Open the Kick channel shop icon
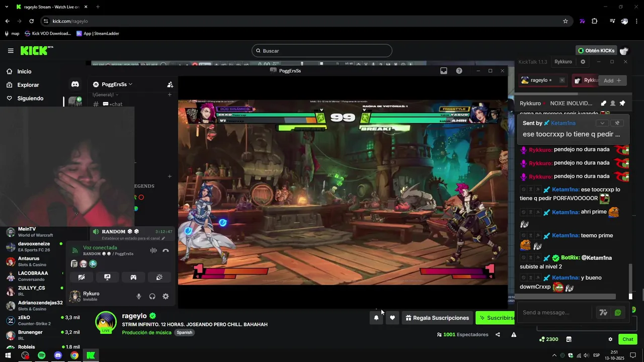Image resolution: width=644 pixels, height=362 pixels. (x=569, y=339)
